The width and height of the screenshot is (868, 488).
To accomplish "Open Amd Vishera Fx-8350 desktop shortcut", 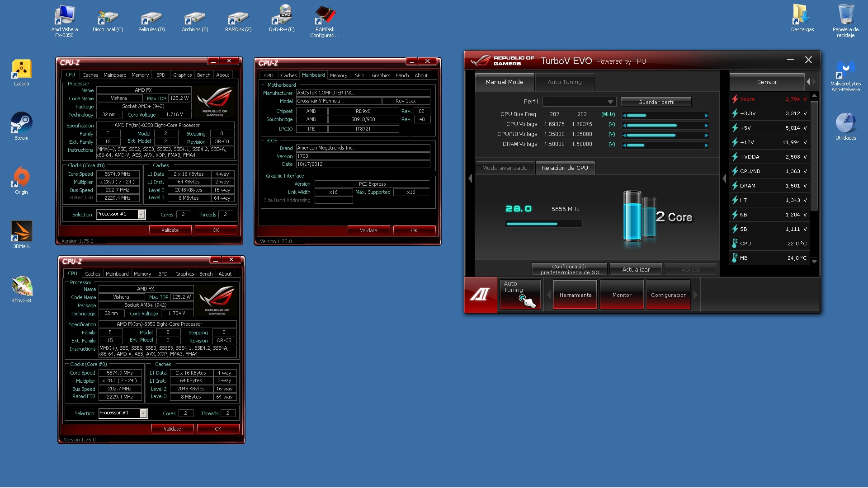I will (64, 21).
